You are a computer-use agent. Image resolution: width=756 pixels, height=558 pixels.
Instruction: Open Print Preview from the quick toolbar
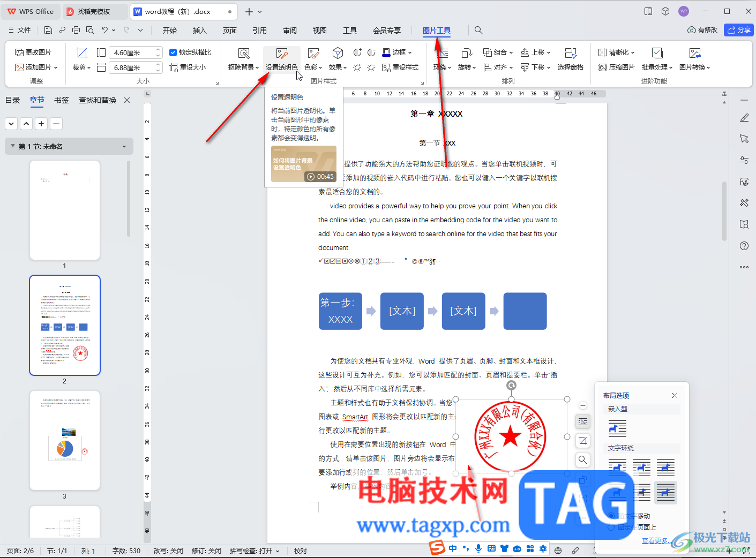point(90,30)
